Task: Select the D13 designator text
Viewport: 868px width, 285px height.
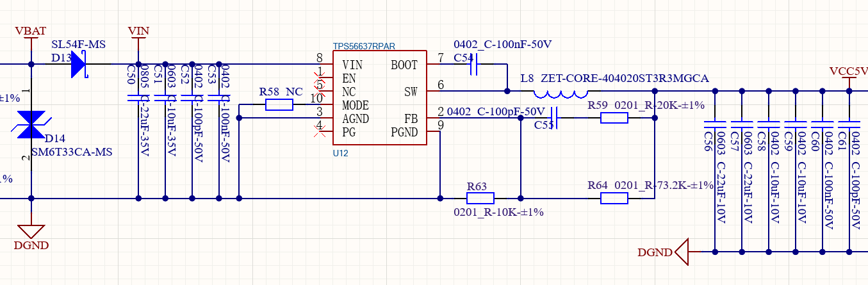Action: click(x=61, y=58)
